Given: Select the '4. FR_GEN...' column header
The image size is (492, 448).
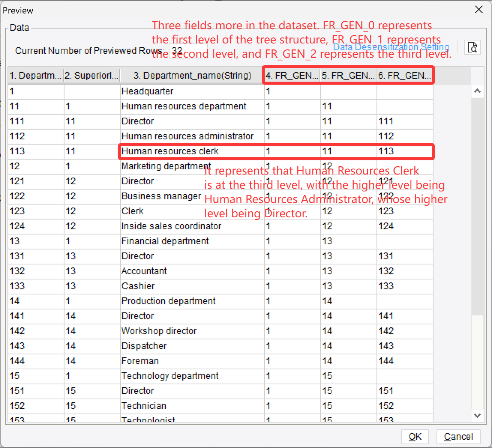Looking at the screenshot, I should (x=292, y=76).
